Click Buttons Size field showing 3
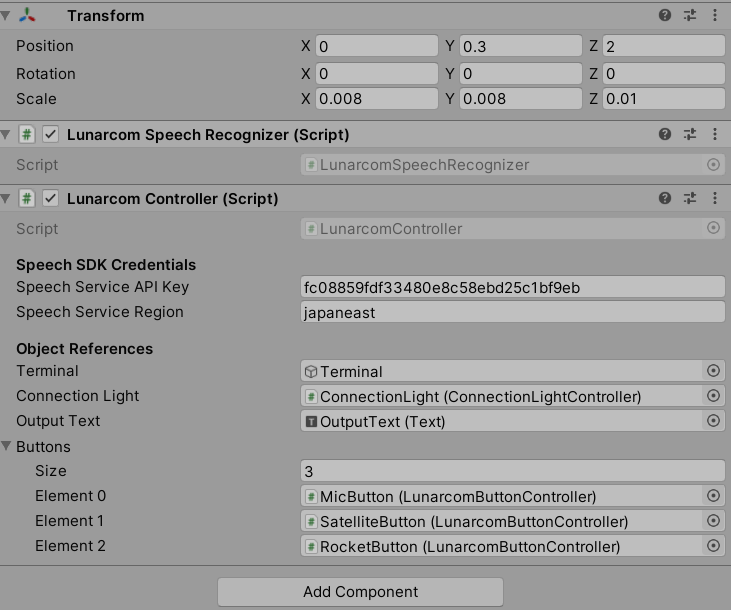Viewport: 731px width, 610px height. 513,471
